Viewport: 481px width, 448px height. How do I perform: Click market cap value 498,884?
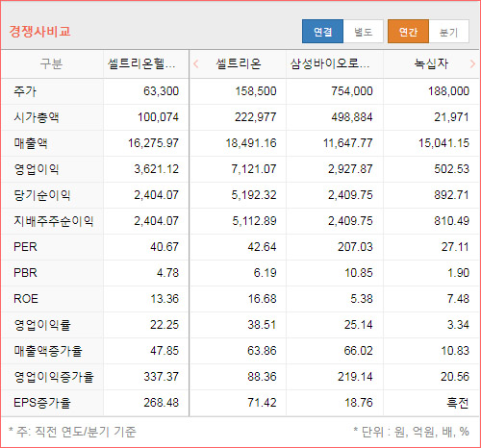[352, 117]
